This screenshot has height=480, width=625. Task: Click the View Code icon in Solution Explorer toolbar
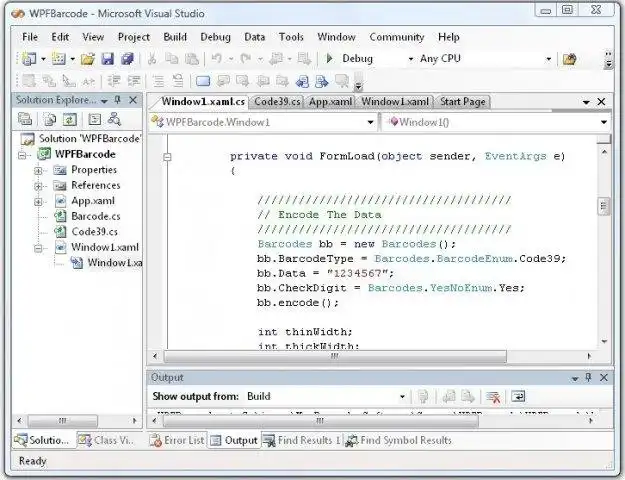(x=94, y=119)
